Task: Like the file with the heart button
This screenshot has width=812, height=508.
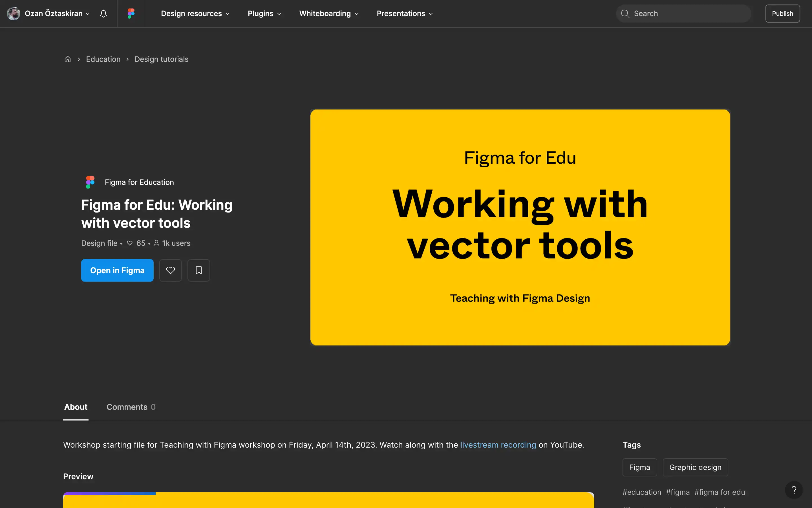Action: 171,270
